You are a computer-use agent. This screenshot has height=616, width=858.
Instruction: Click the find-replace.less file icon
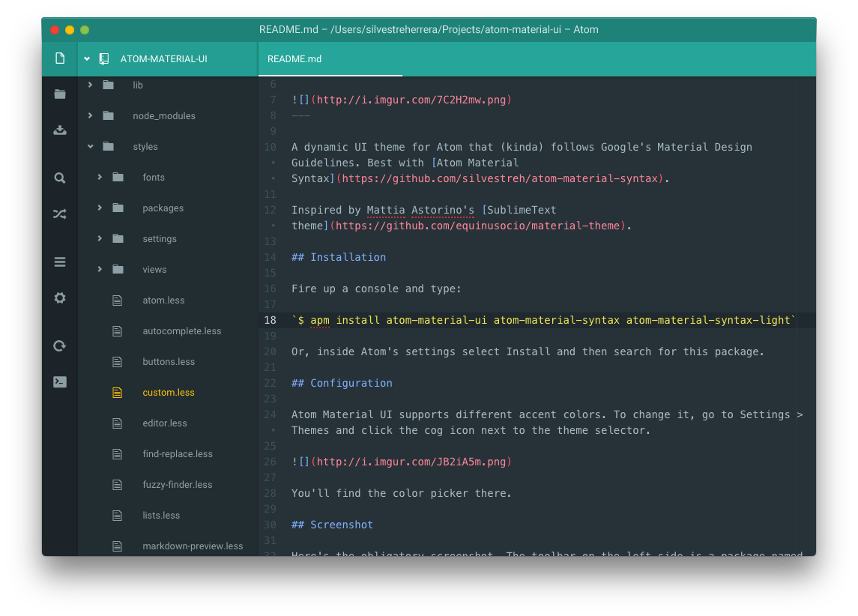pos(117,453)
